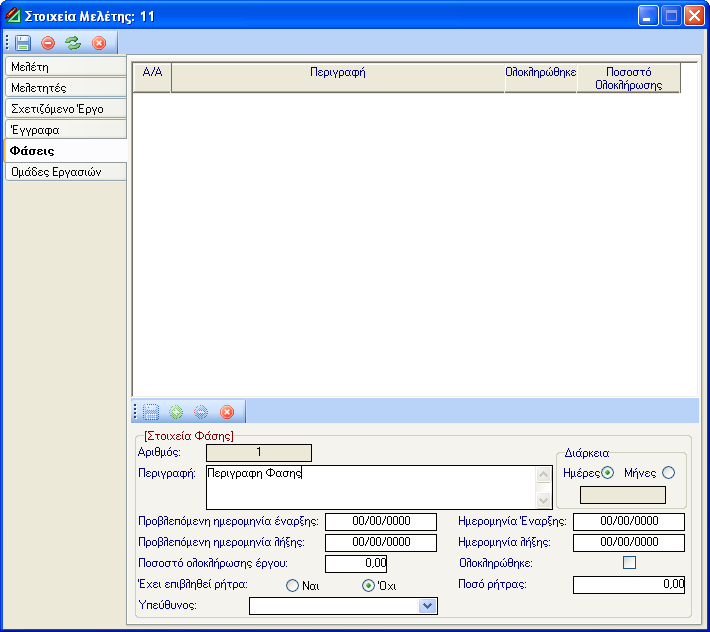Open the Μελέτη tab

click(66, 67)
